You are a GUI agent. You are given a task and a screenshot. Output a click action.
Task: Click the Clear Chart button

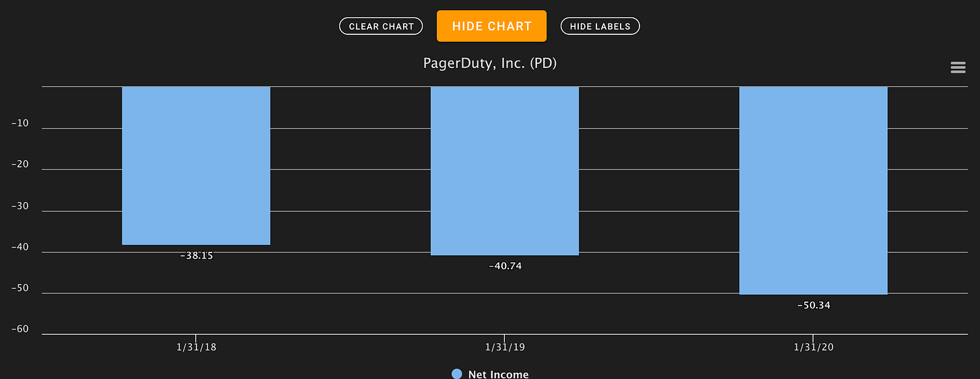point(381,26)
